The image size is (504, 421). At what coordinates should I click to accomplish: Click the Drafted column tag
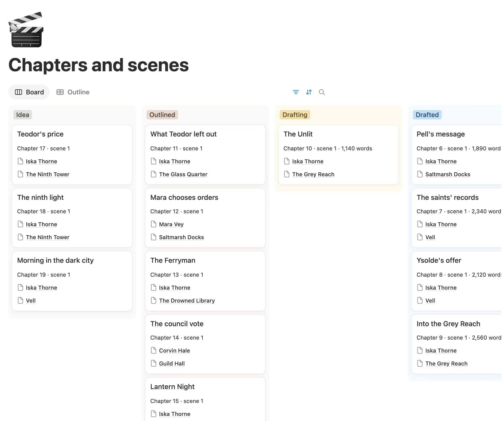click(427, 115)
